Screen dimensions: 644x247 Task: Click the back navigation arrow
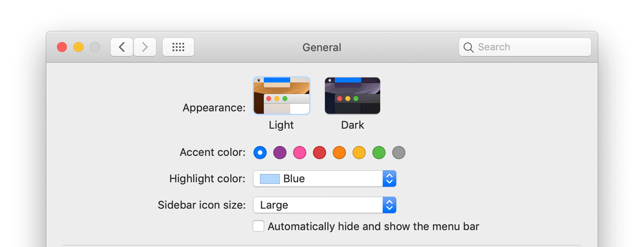coord(122,47)
